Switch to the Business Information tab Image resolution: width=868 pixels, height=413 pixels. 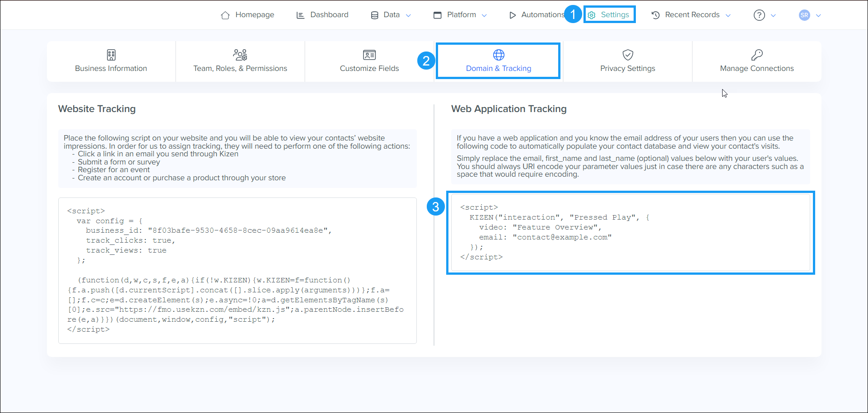click(x=111, y=61)
